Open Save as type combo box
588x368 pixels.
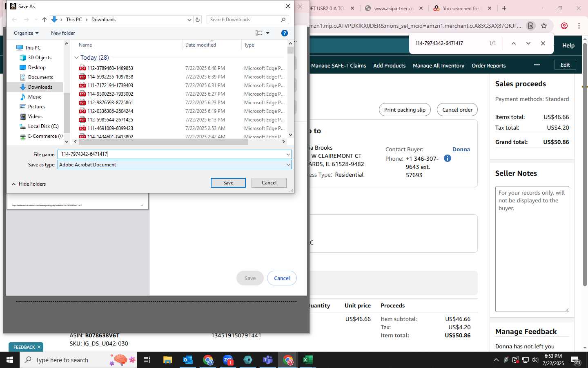click(x=175, y=165)
